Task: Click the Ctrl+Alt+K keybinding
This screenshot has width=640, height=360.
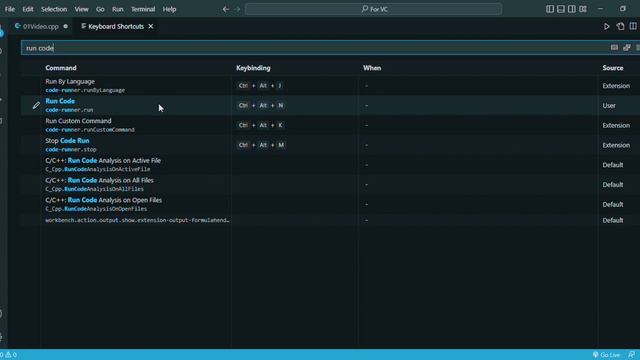Action: tap(260, 125)
